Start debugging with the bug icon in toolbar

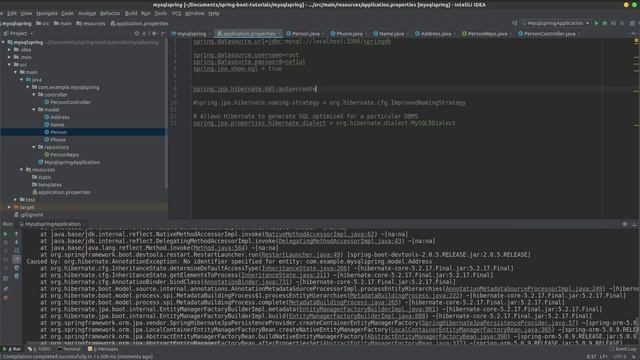[605, 24]
